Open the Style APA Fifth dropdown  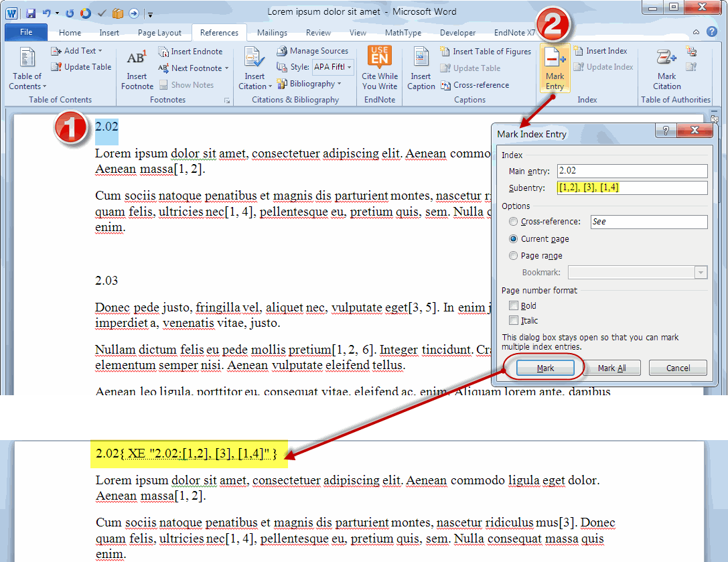click(333, 66)
